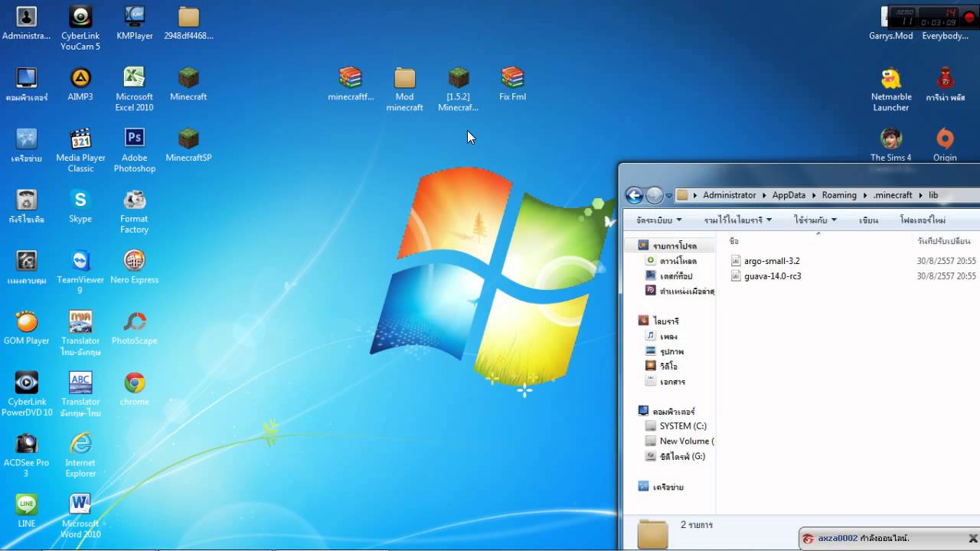Click the recorder's red record button
Image resolution: width=980 pixels, height=551 pixels.
click(970, 17)
